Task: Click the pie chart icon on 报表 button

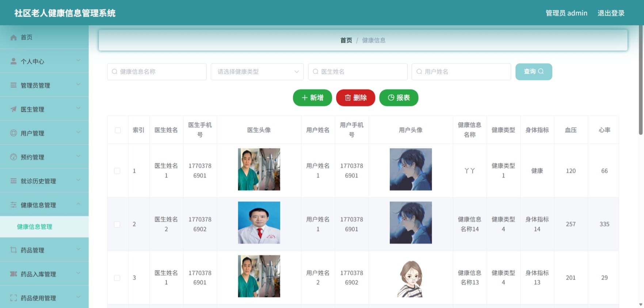Action: [x=391, y=97]
